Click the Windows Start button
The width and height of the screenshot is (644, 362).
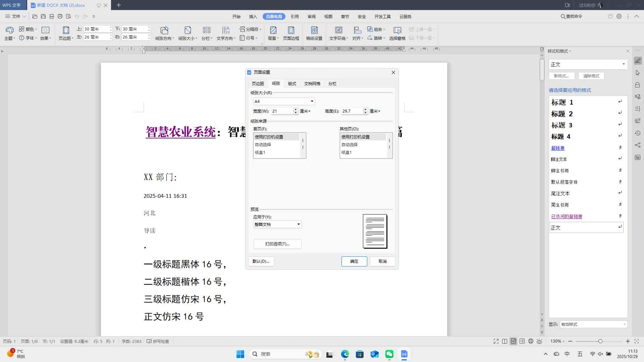click(x=240, y=354)
